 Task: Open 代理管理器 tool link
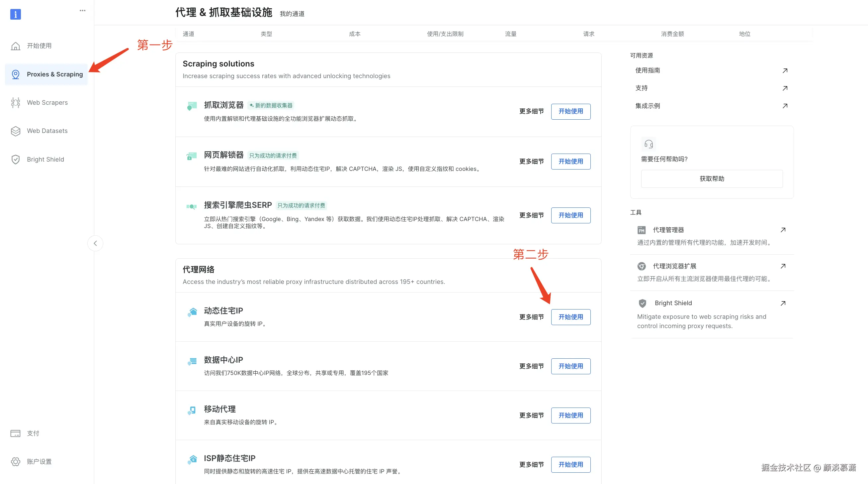click(x=668, y=230)
